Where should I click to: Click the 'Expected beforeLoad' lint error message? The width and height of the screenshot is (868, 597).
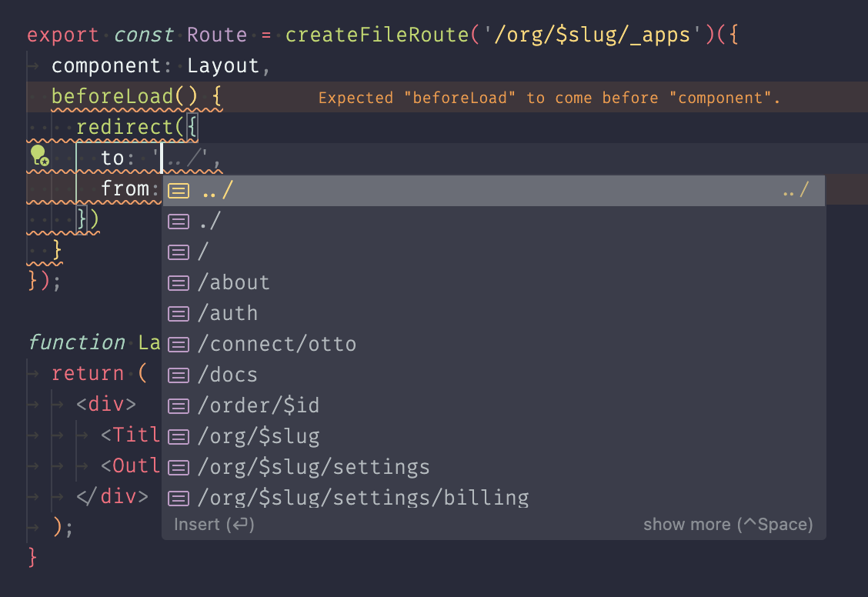pyautogui.click(x=549, y=98)
